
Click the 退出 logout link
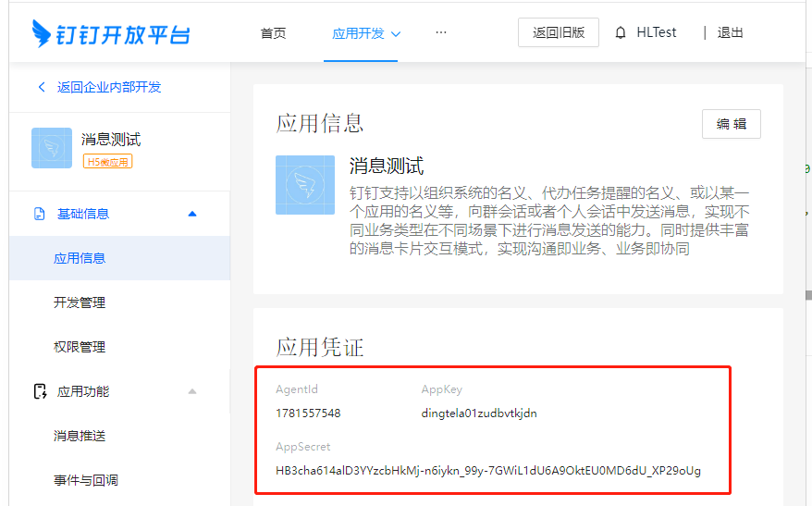[x=731, y=32]
